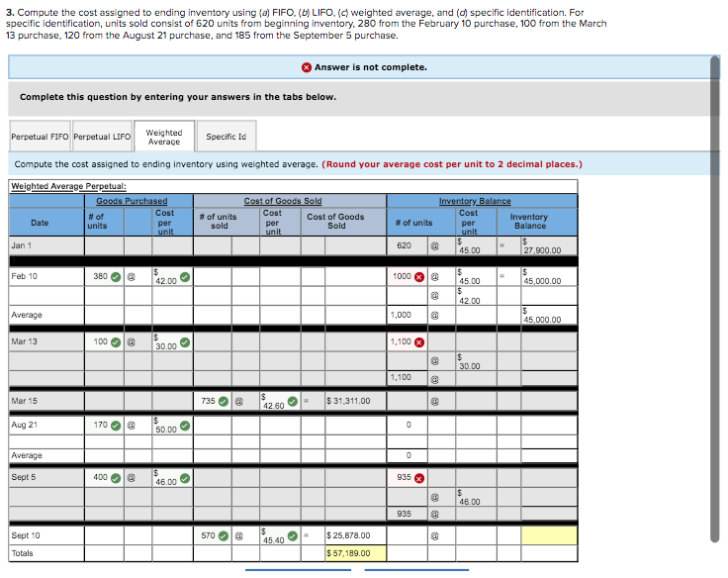Click the green check next to Aug 21 units 170
This screenshot has width=728, height=578.
[x=116, y=426]
